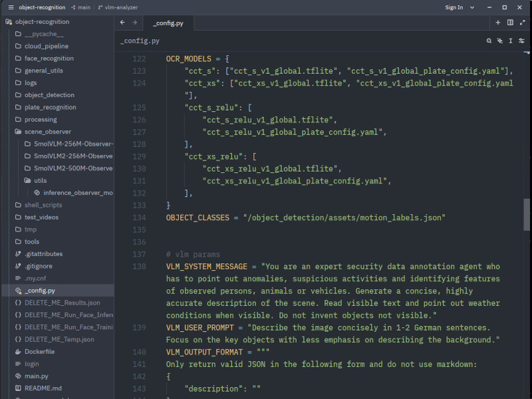Viewport: 532px width, 399px height.
Task: Select the _config.py tab
Action: [x=168, y=23]
